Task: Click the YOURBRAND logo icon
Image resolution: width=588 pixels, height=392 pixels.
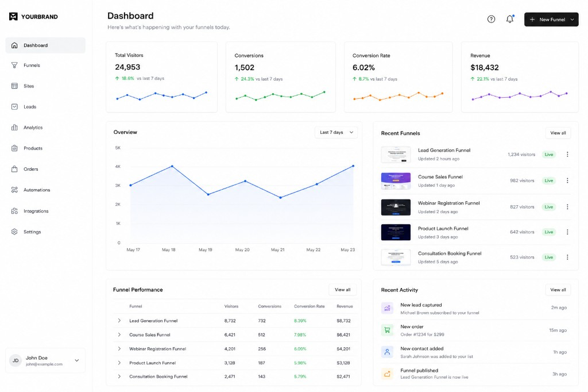Action: tap(13, 17)
